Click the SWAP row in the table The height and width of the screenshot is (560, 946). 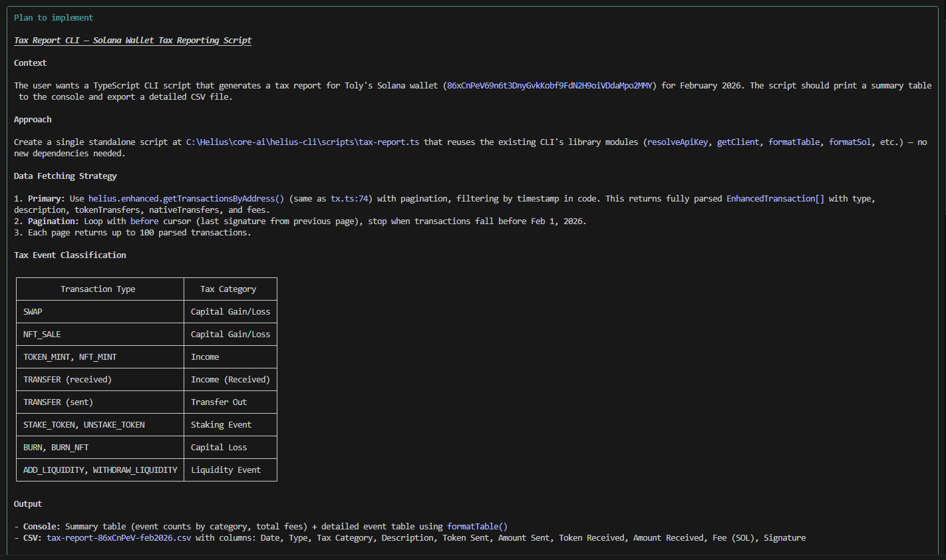click(33, 311)
